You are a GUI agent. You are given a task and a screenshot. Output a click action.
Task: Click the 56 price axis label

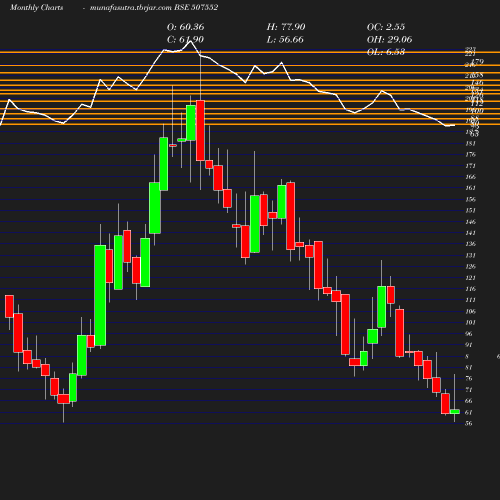pyautogui.click(x=469, y=424)
